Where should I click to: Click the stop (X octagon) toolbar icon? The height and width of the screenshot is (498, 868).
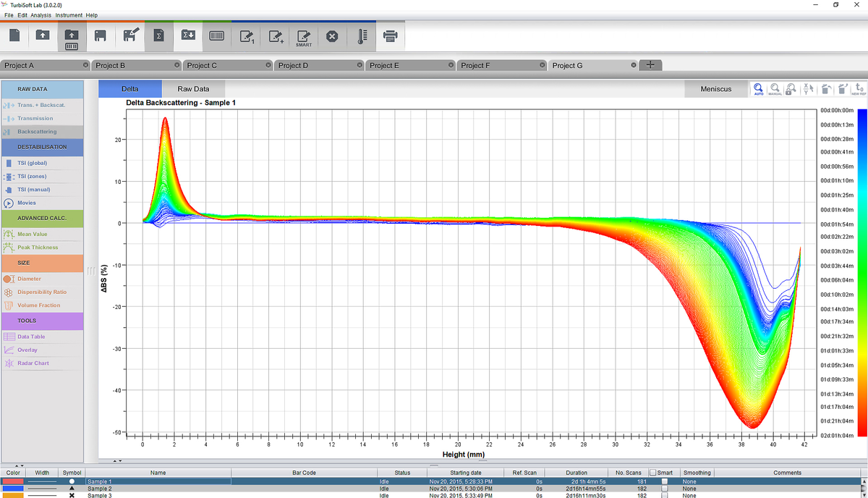(x=332, y=35)
